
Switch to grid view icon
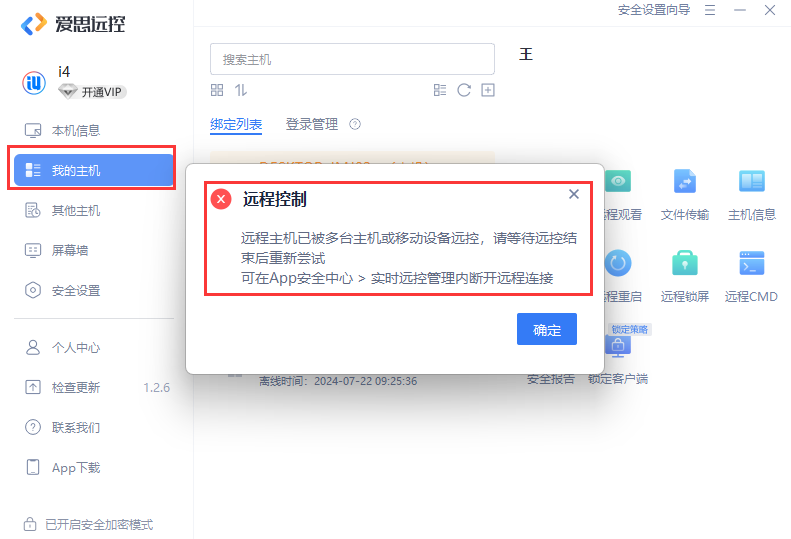tap(217, 90)
